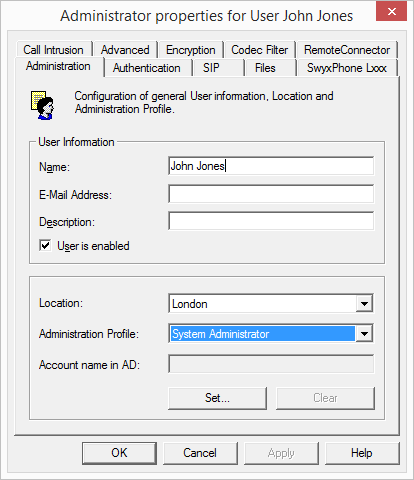Go to the Encryption tab
The width and height of the screenshot is (414, 480).
191,50
